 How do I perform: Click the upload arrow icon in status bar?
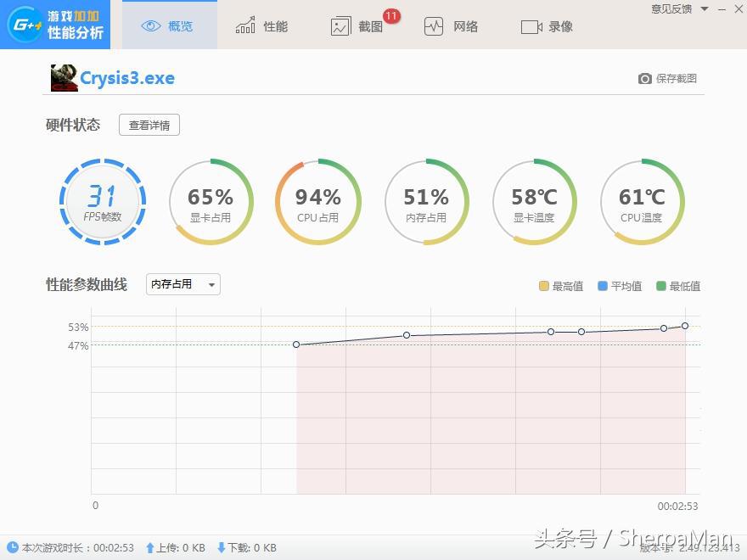point(150,547)
